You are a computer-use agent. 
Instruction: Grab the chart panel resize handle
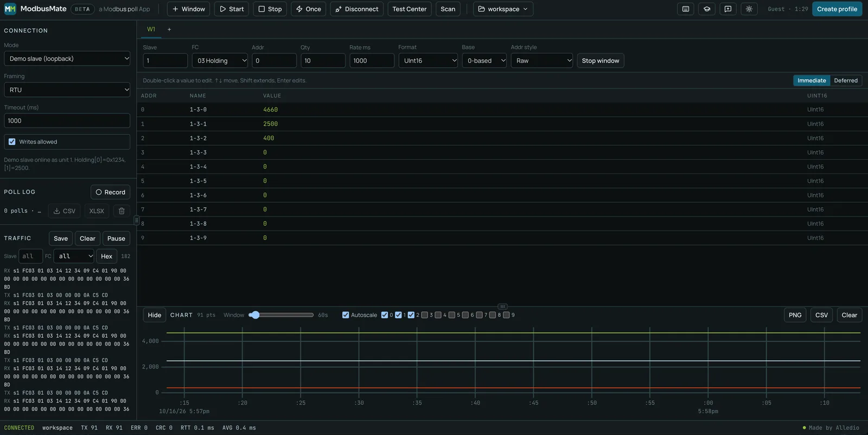[502, 306]
